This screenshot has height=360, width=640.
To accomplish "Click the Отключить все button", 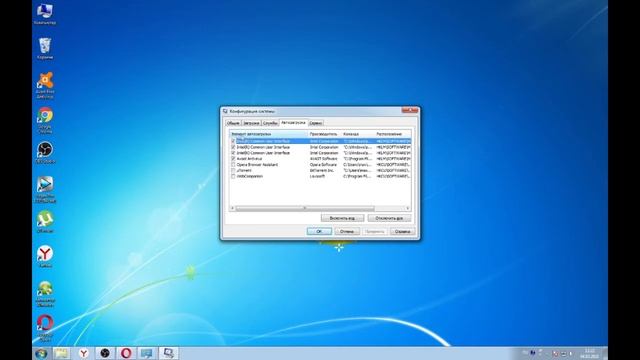I will click(x=389, y=218).
